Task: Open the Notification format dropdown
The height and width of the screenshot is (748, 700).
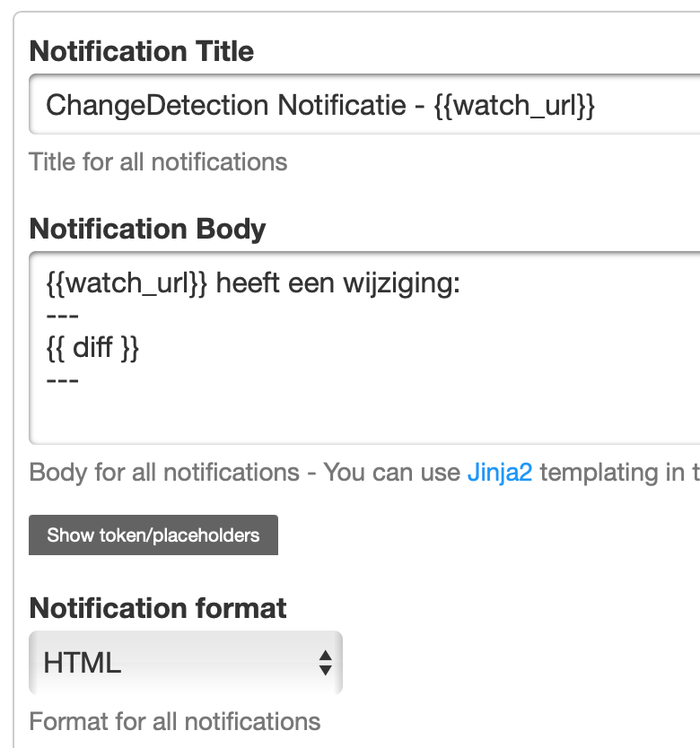Action: 185,663
